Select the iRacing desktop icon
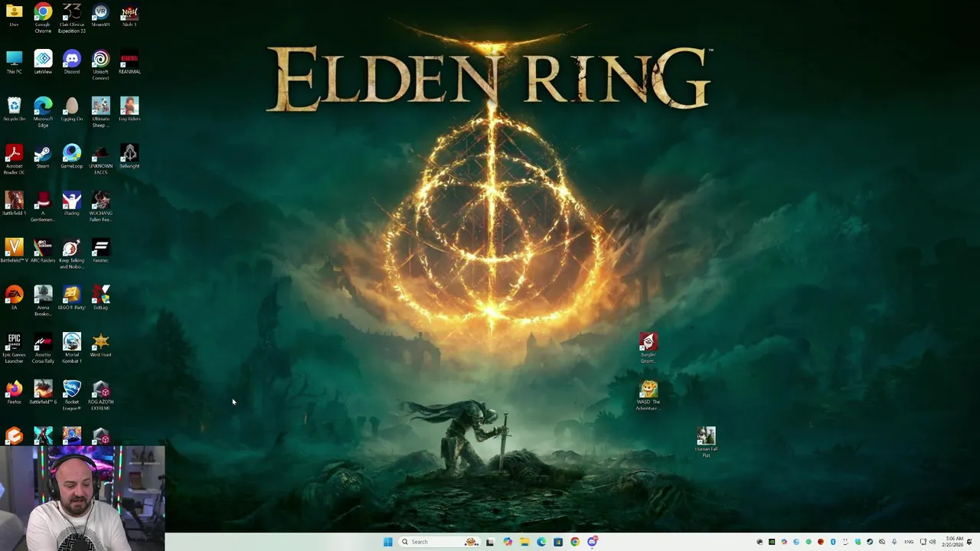This screenshot has height=551, width=980. point(71,204)
